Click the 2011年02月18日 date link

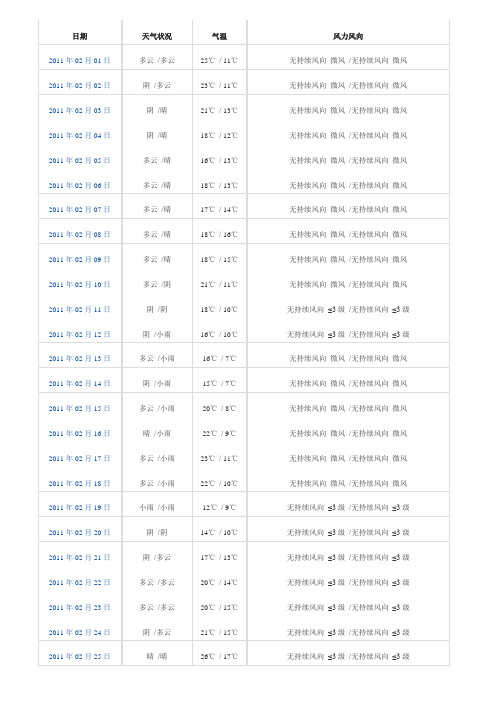(x=80, y=484)
